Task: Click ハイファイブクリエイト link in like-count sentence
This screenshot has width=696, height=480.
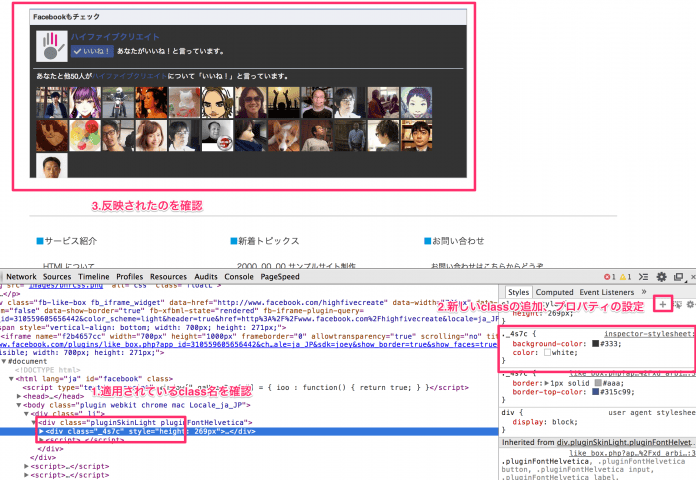Action: coord(130,76)
